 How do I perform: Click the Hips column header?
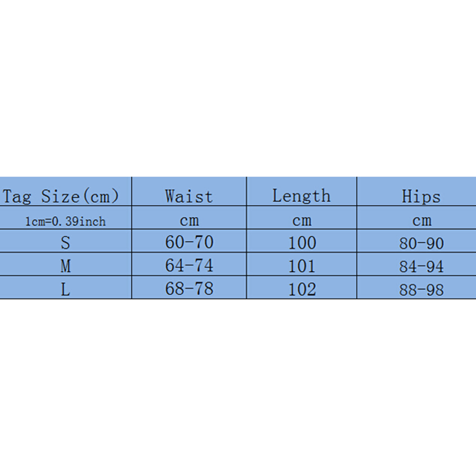(x=421, y=196)
